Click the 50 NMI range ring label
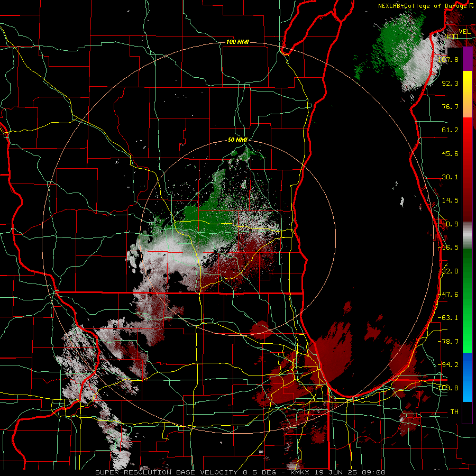This screenshot has width=476, height=476. pos(237,140)
